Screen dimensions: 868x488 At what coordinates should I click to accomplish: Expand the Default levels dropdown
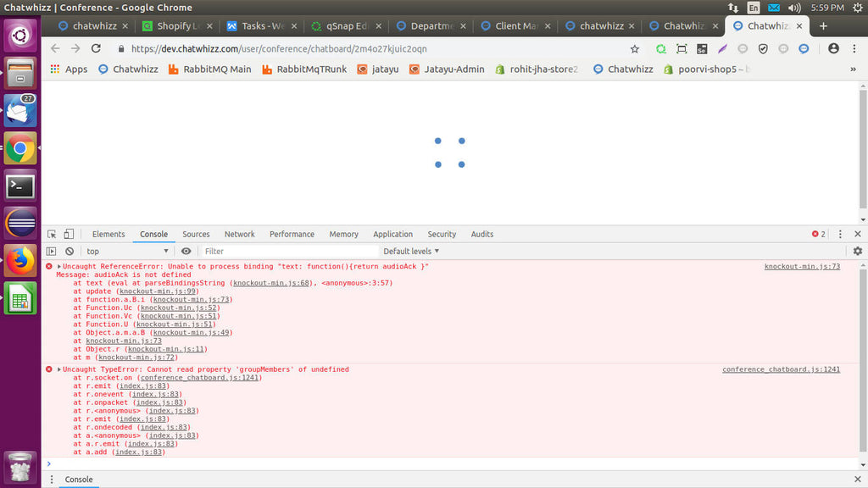pyautogui.click(x=411, y=252)
